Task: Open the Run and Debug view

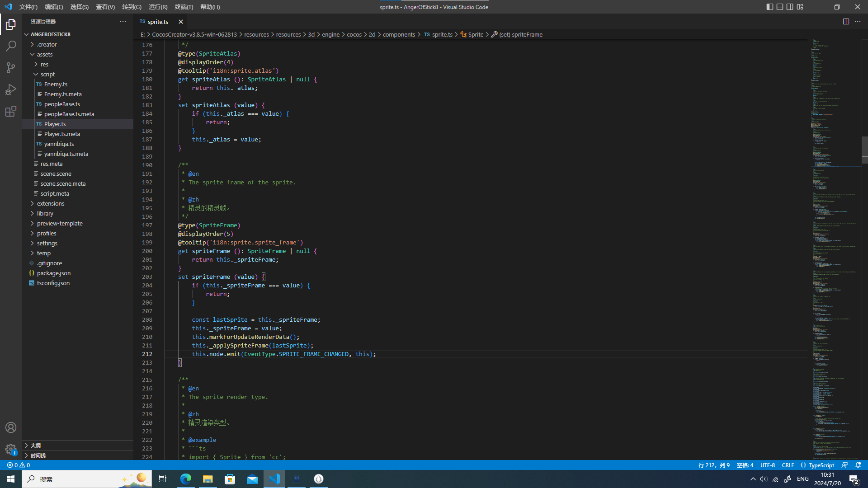Action: [x=11, y=89]
